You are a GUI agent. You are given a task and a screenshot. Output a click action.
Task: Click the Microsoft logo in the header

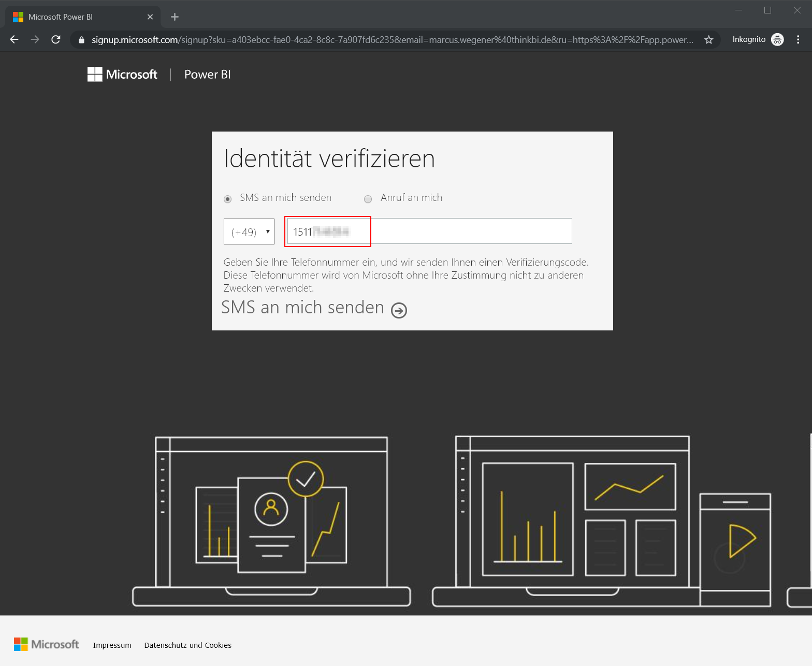click(122, 75)
